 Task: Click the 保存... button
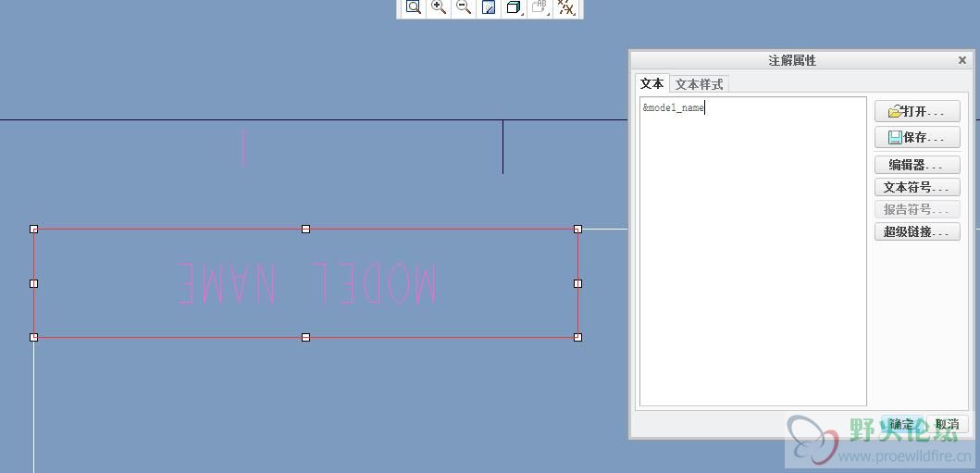pos(917,137)
